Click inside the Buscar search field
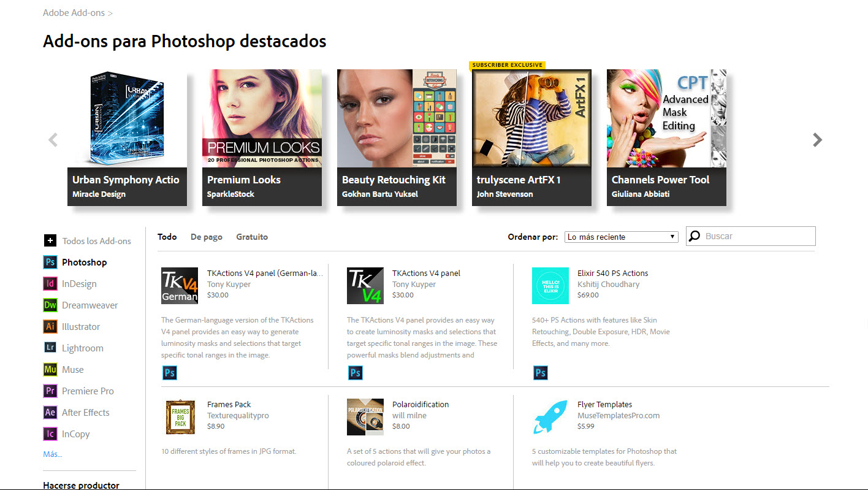The image size is (868, 490). pos(754,235)
